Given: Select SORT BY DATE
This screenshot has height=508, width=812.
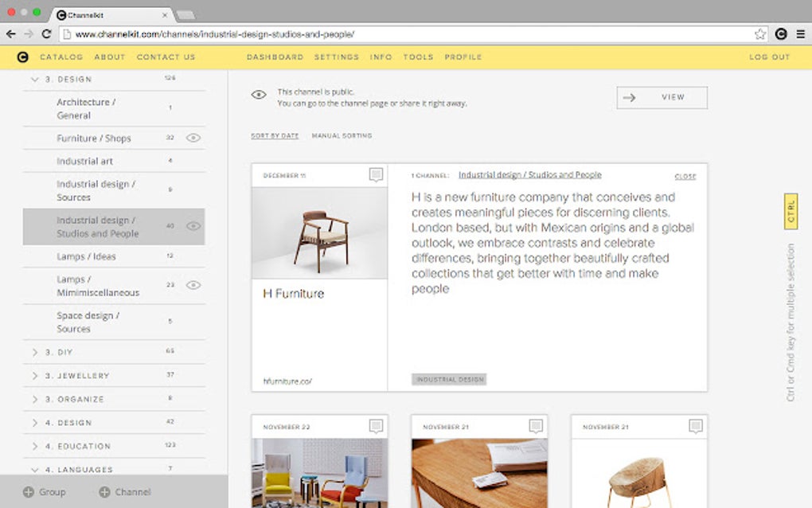Looking at the screenshot, I should click(275, 135).
